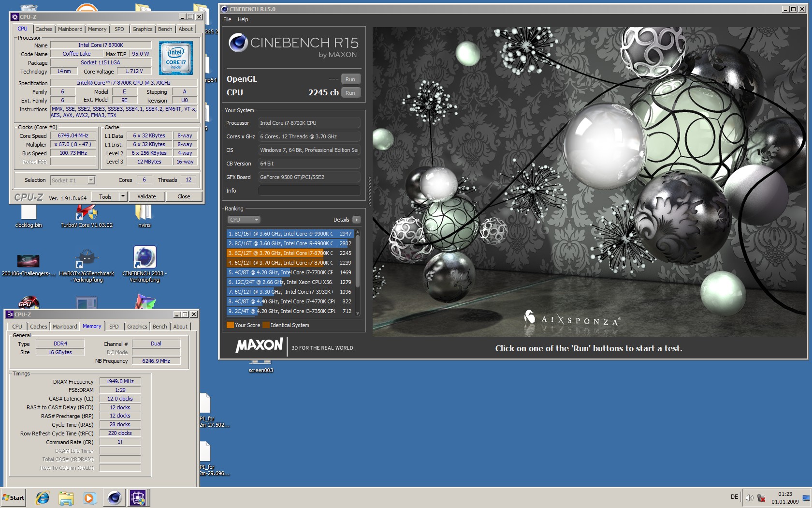812x508 pixels.
Task: Click the NB Frequency 6246.9 MHz value
Action: (156, 361)
